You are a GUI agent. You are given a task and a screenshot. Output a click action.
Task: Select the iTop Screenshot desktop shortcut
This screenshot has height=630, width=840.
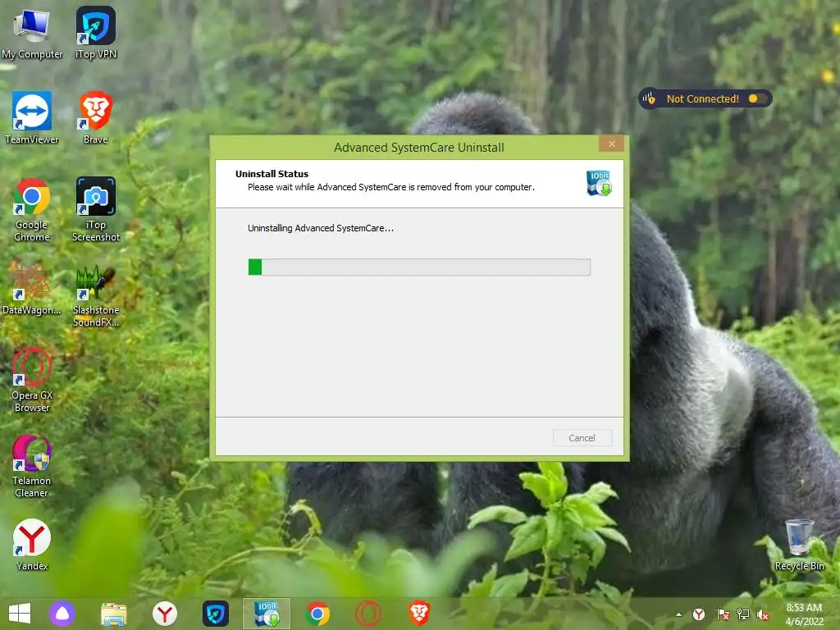(x=96, y=210)
